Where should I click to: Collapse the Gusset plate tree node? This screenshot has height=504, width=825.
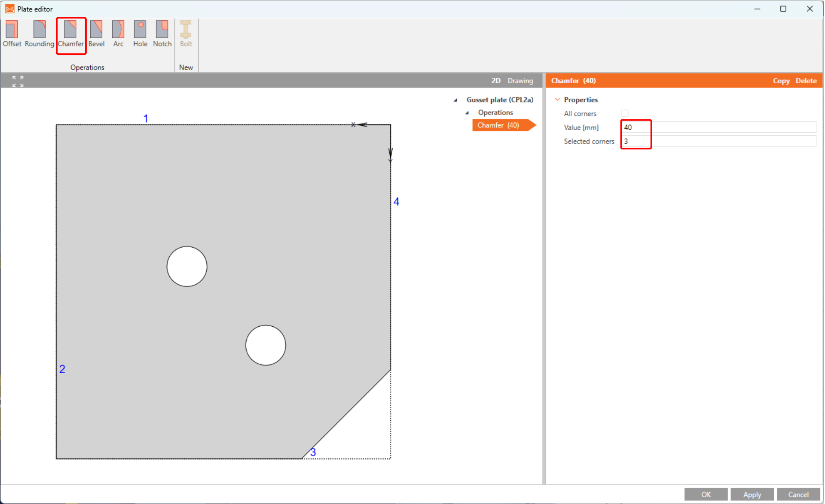point(455,100)
